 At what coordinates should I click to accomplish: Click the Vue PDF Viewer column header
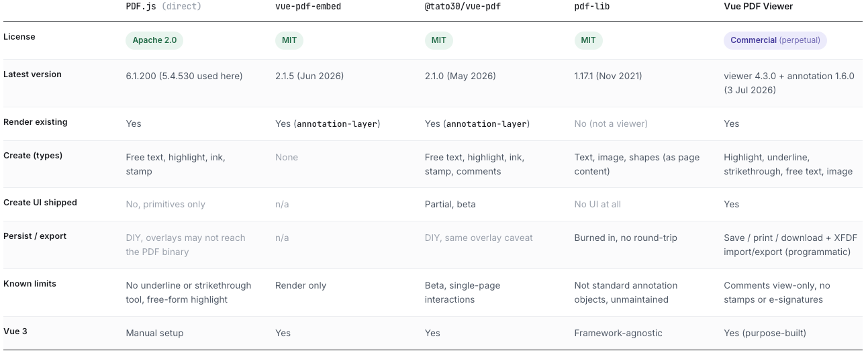pyautogui.click(x=759, y=6)
